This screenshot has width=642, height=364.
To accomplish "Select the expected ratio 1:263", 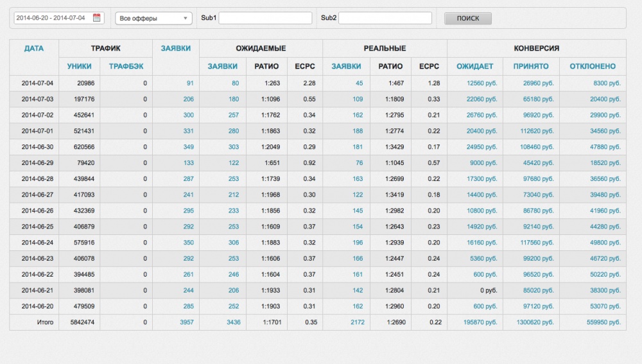I will tap(272, 83).
